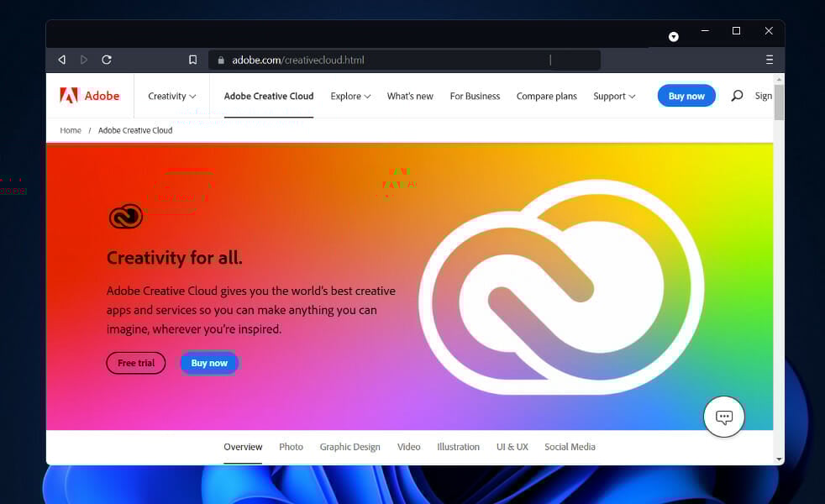
Task: Go back using the browser back arrow
Action: pos(61,60)
